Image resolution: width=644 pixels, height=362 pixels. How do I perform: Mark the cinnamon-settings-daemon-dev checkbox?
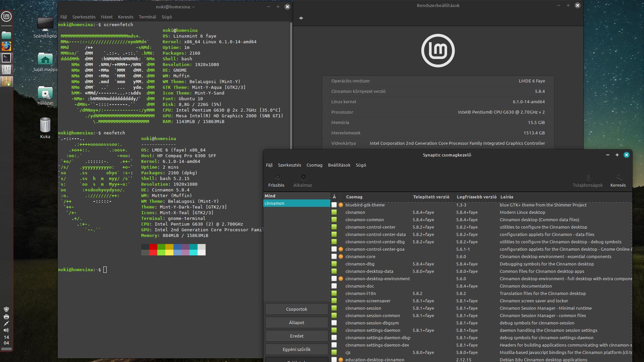pos(334,345)
